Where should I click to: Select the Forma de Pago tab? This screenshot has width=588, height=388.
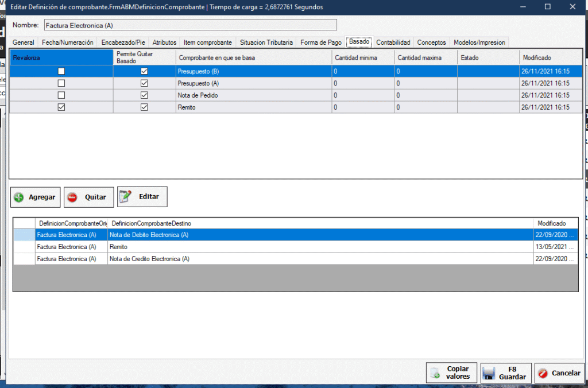point(321,42)
